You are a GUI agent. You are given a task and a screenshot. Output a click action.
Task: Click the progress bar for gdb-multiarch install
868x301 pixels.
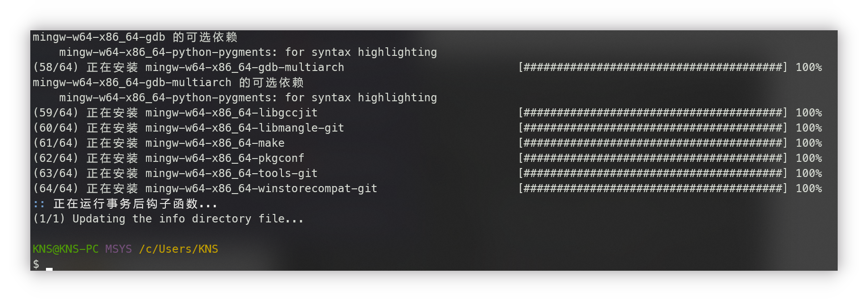(652, 67)
